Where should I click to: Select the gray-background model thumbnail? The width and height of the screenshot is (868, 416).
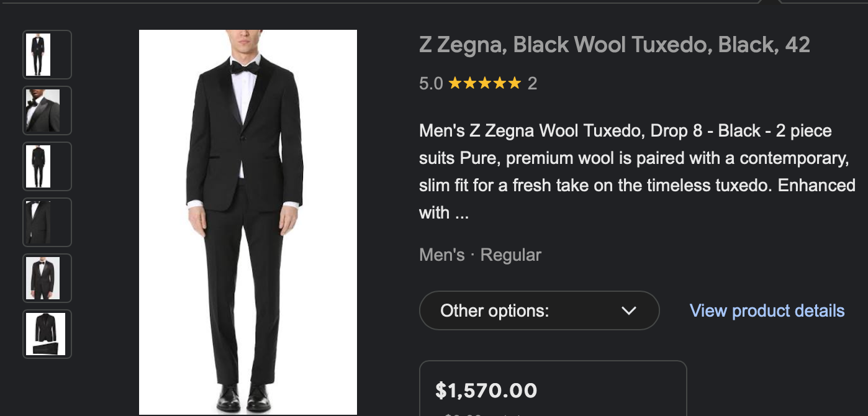coord(47,278)
